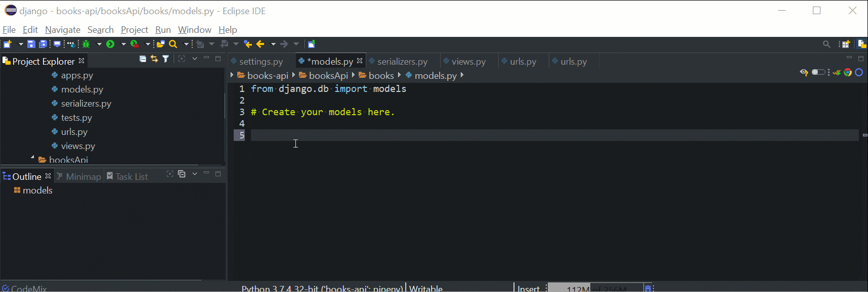Click the Open Perspective icon
This screenshot has width=868, height=292.
tap(845, 44)
